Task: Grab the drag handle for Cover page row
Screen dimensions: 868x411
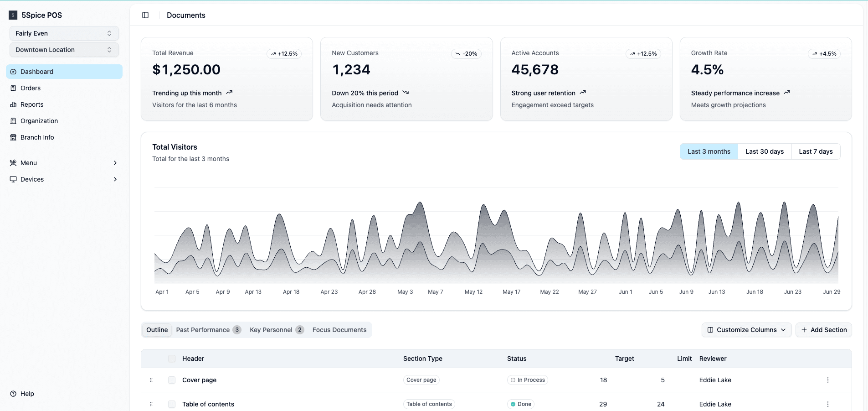Action: tap(151, 380)
